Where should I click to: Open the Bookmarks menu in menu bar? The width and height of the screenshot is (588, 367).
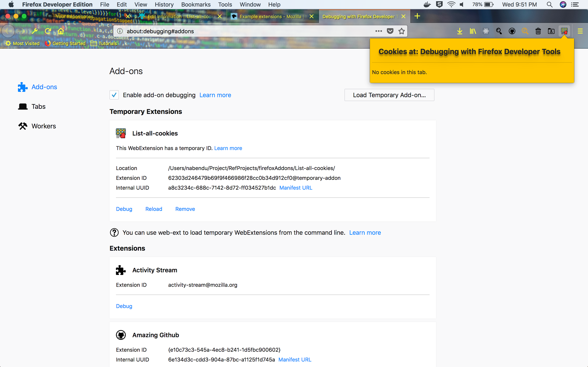click(x=196, y=4)
